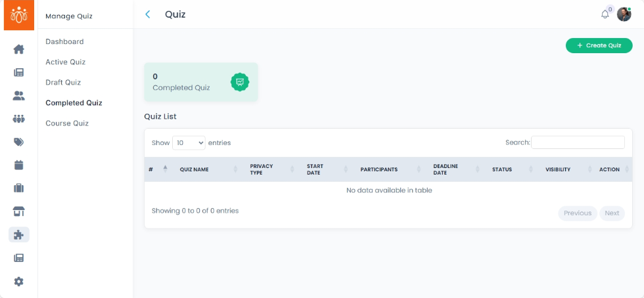Click the briefcase icon in sidebar

[18, 188]
